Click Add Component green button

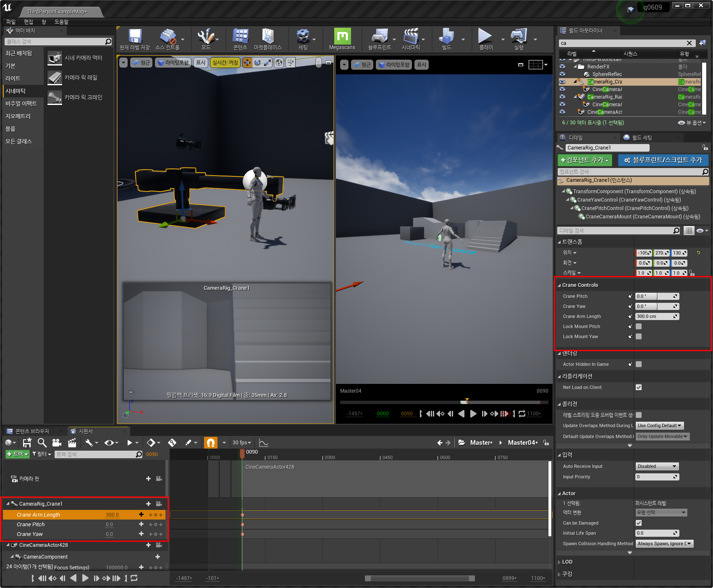(585, 160)
